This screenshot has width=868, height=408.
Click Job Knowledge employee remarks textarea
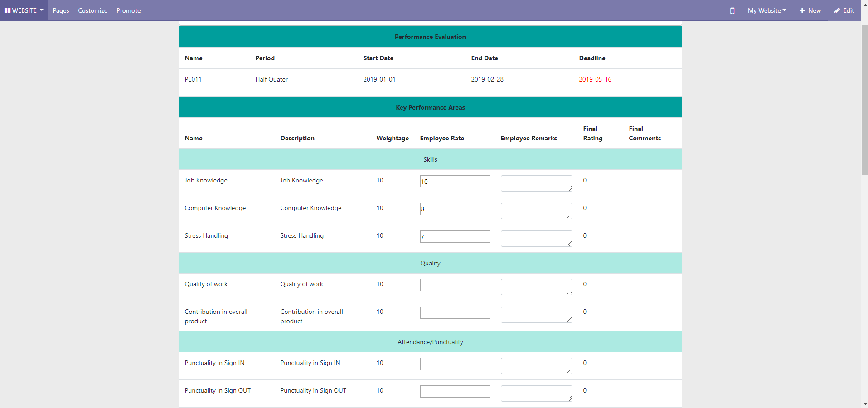click(536, 183)
